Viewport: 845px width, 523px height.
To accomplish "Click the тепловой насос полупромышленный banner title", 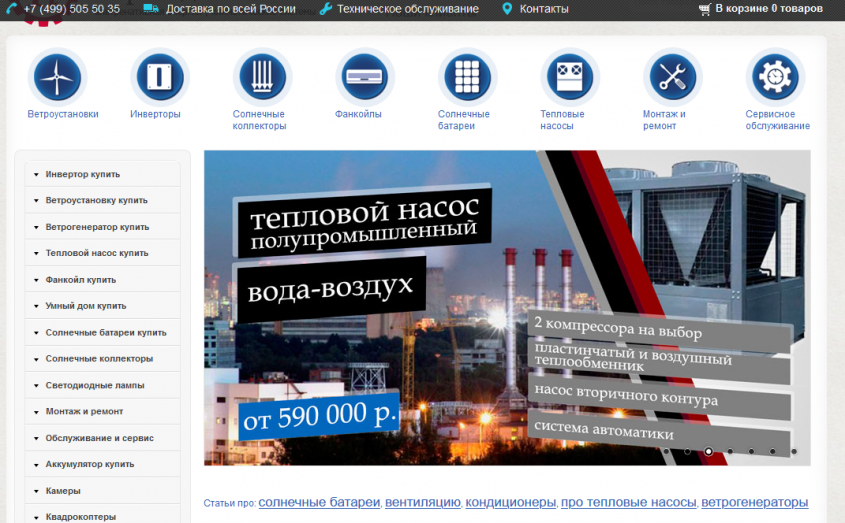I will tap(364, 222).
